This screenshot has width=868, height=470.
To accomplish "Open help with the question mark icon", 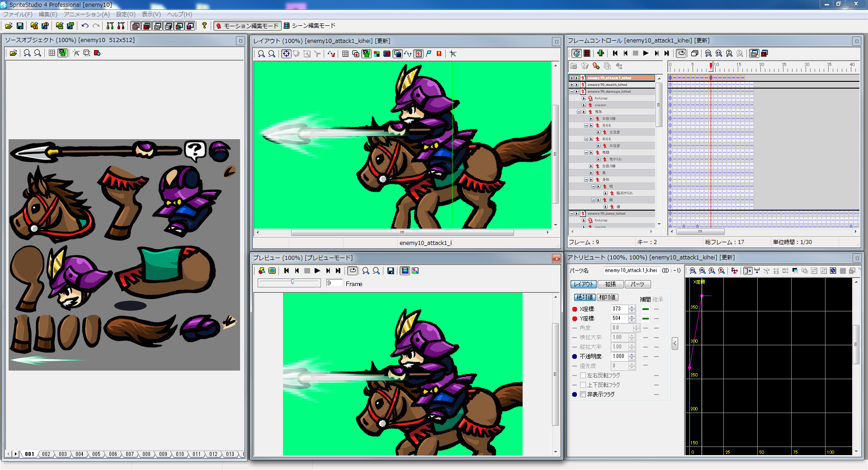I will coord(204,26).
